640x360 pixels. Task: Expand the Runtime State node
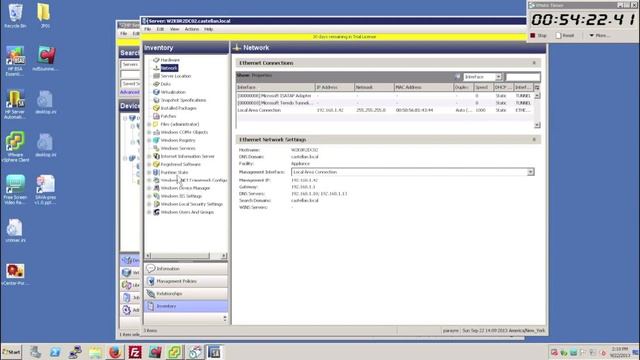[x=149, y=172]
